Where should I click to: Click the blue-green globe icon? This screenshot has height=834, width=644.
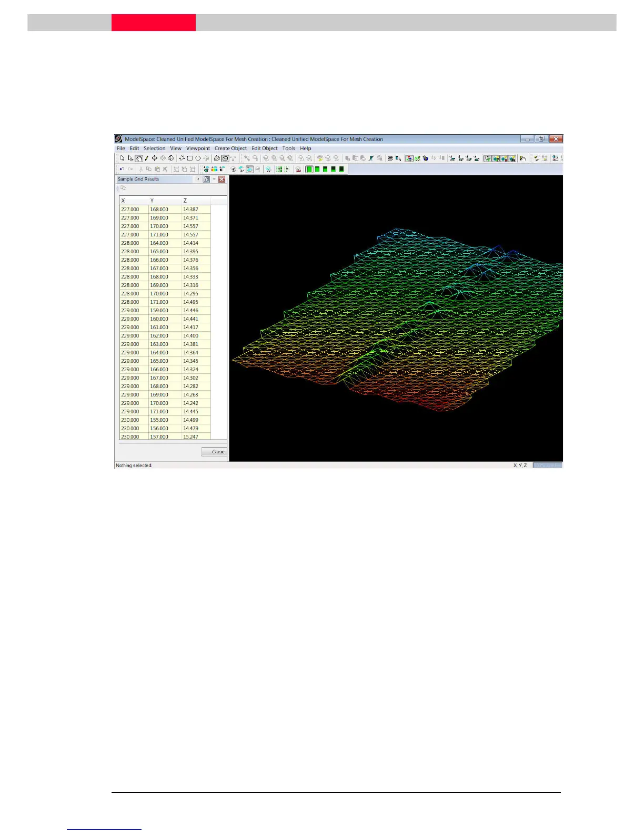[425, 158]
